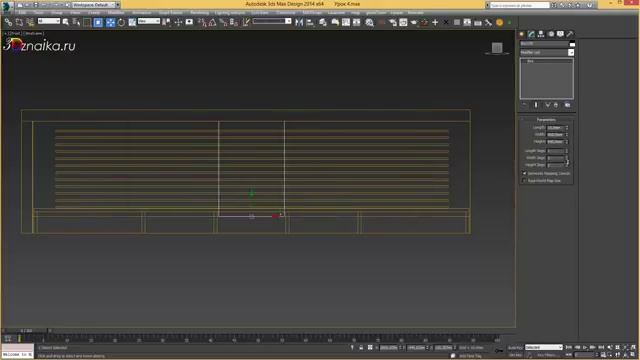Toggle Pin Stack under modifier stack
Screen dimensions: 640x360
tap(524, 105)
